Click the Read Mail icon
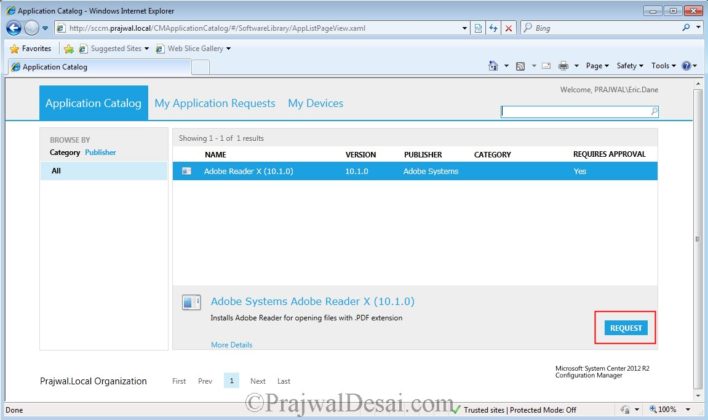The height and width of the screenshot is (420, 708). pyautogui.click(x=546, y=66)
